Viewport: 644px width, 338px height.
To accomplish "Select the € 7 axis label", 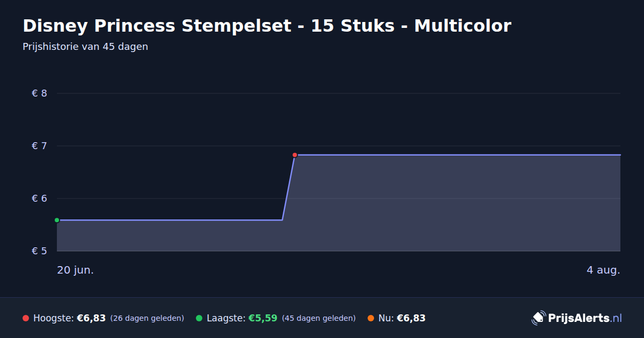I will tap(40, 146).
